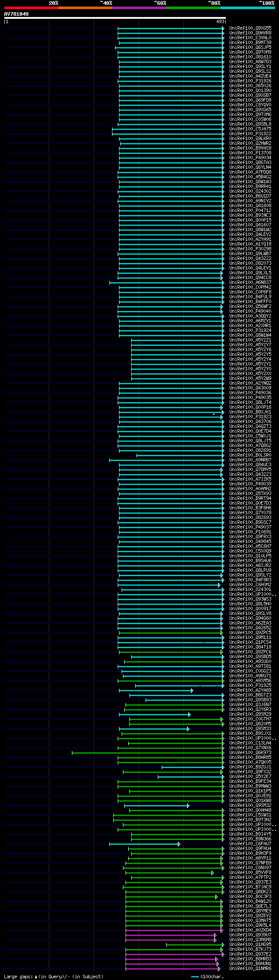
Task: Select hit label UniRef100_Q9SB93
Action: tap(250, 700)
